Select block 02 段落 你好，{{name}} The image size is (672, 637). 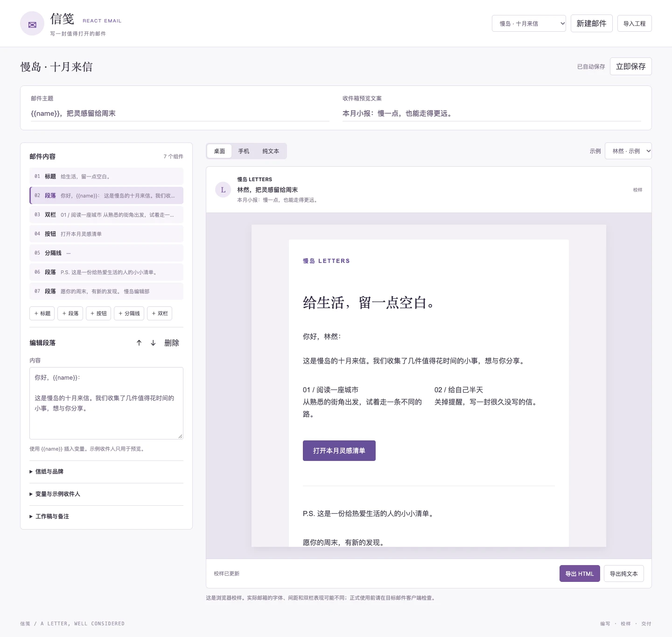tap(106, 196)
